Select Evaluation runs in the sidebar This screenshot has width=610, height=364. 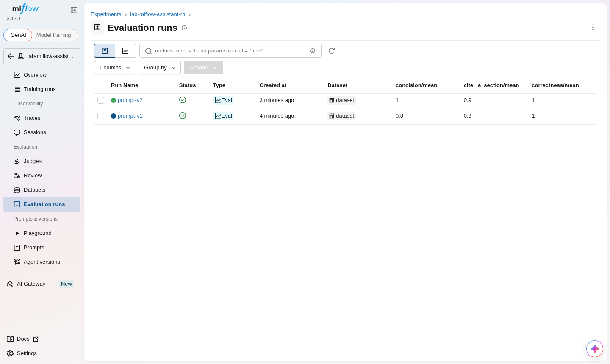pyautogui.click(x=42, y=204)
